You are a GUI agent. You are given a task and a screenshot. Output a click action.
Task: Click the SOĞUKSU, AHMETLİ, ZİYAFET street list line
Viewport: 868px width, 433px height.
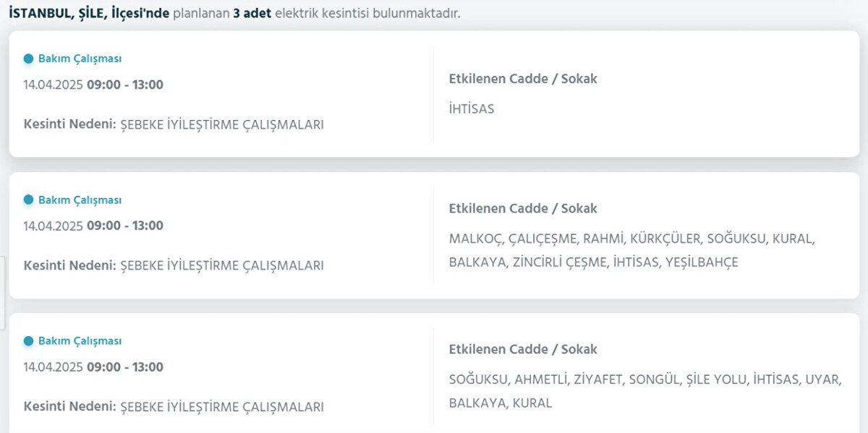[644, 380]
